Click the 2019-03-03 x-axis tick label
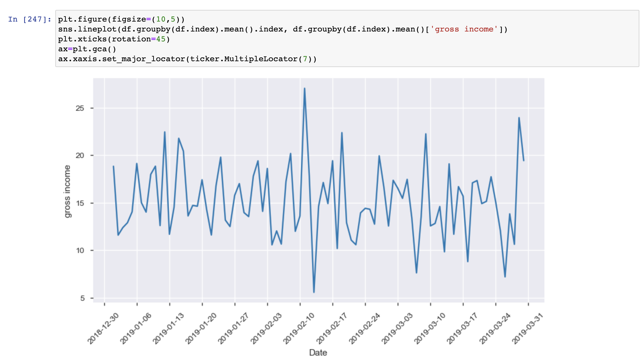The image size is (644, 362). [x=397, y=328]
